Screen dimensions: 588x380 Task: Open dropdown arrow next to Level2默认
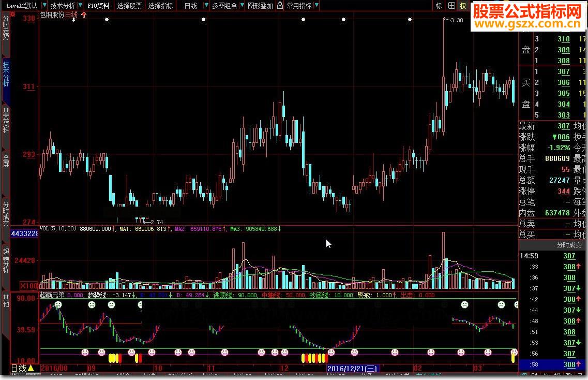pyautogui.click(x=44, y=5)
